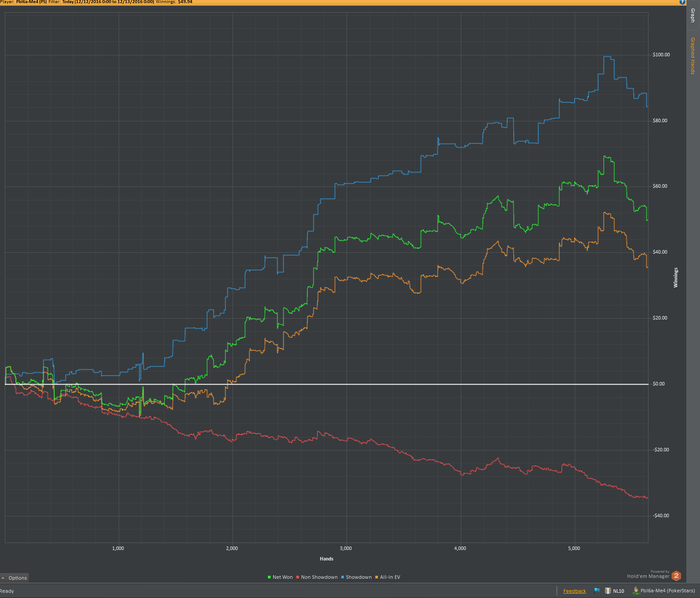This screenshot has height=598, width=700.
Task: Click the "Showdown" legend label
Action: 359,577
